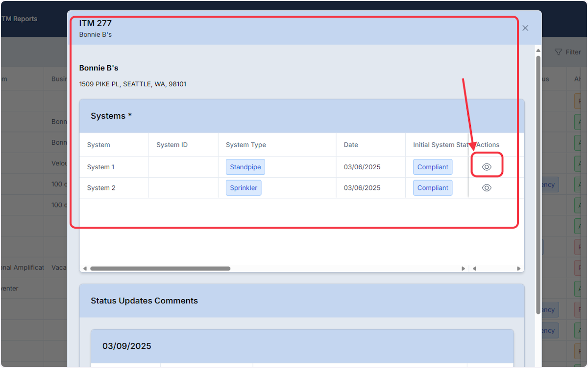
Task: Click the System ID column header
Action: pyautogui.click(x=172, y=145)
